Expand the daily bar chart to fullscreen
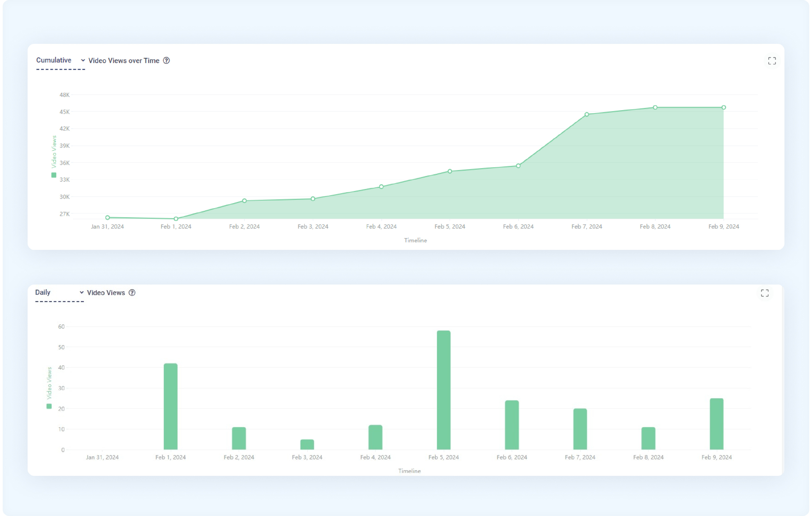The height and width of the screenshot is (516, 812). pyautogui.click(x=765, y=293)
